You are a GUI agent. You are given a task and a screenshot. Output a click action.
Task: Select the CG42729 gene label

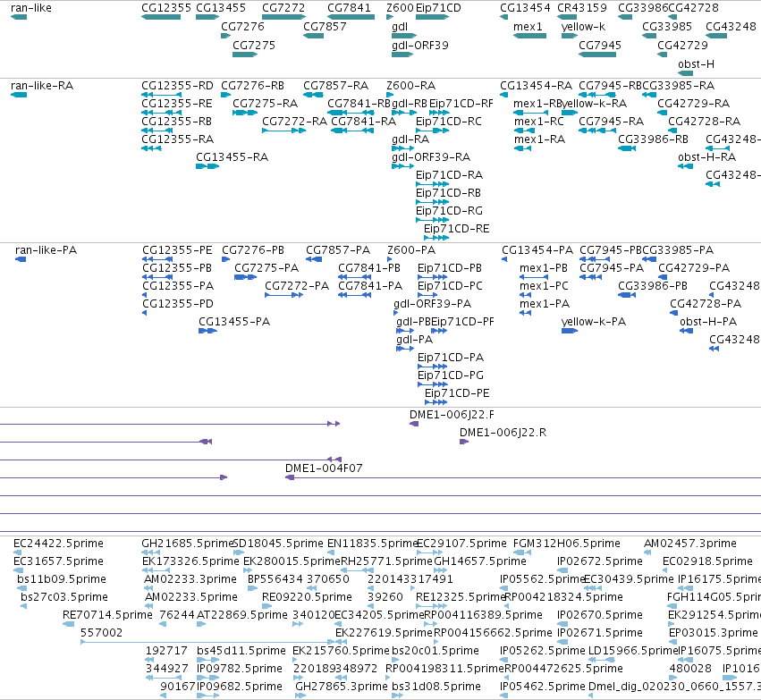682,45
